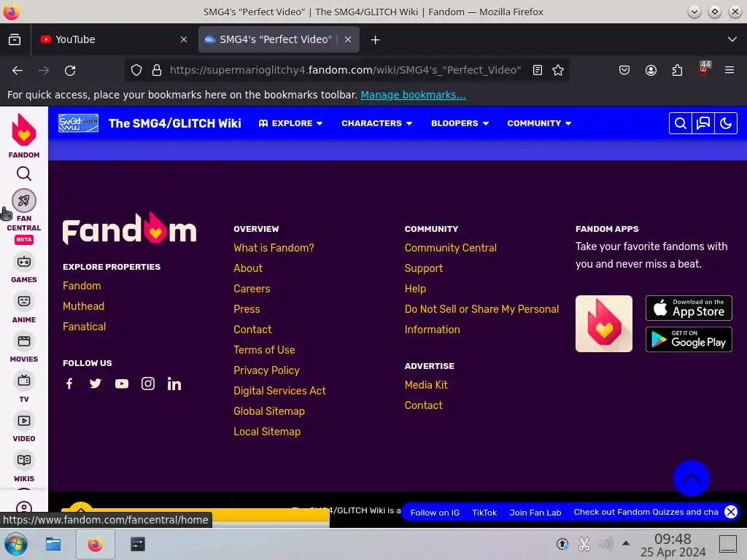The image size is (747, 560).
Task: Open the Terms of Use link
Action: click(x=264, y=350)
